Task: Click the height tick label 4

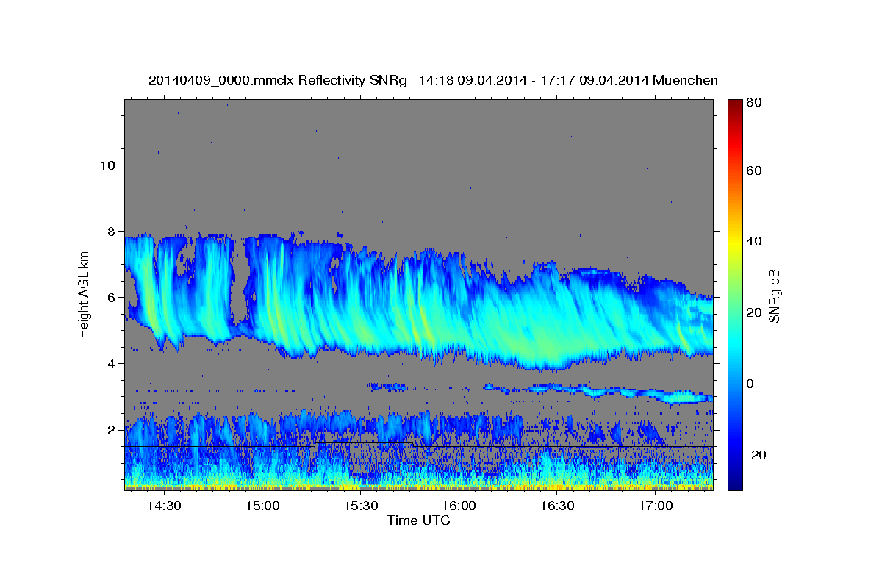Action: point(112,363)
